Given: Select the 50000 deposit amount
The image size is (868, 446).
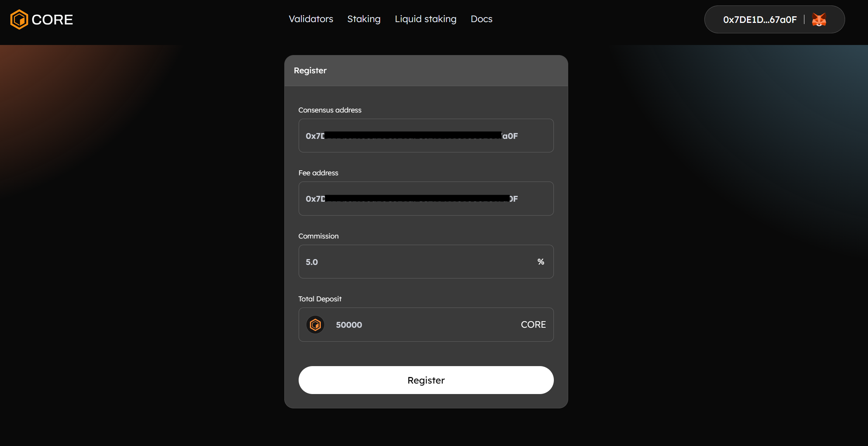Looking at the screenshot, I should point(348,325).
